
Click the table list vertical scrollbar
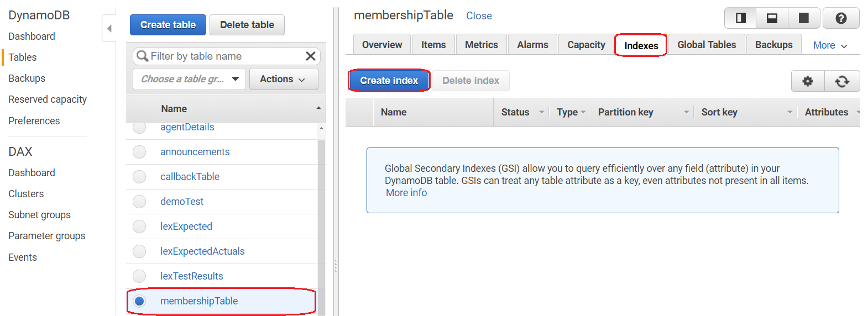(321, 221)
